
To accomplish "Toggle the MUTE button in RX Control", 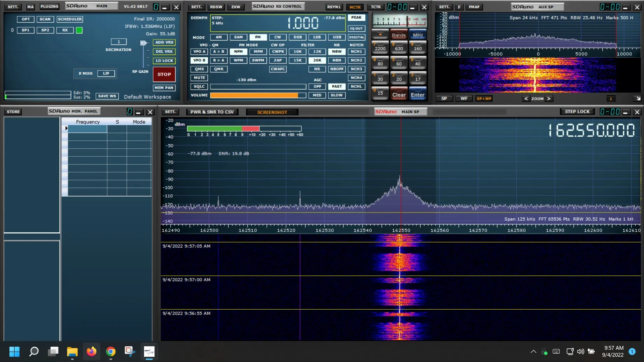I will [x=199, y=78].
